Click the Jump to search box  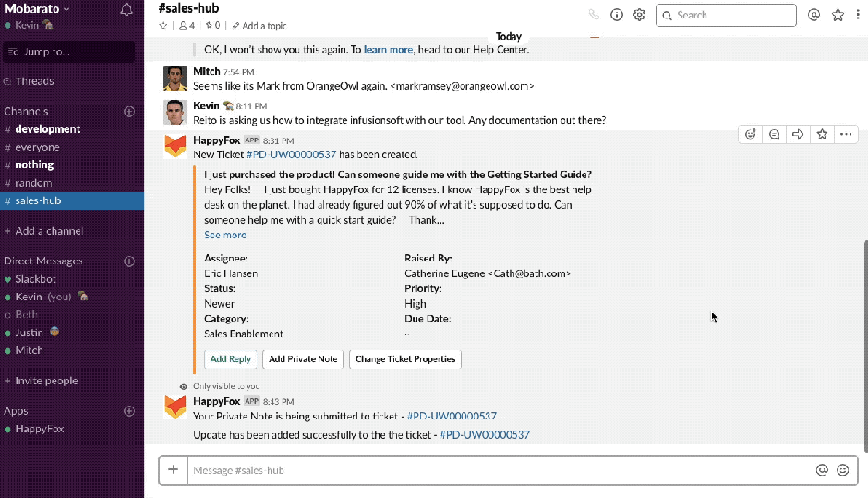coord(68,52)
